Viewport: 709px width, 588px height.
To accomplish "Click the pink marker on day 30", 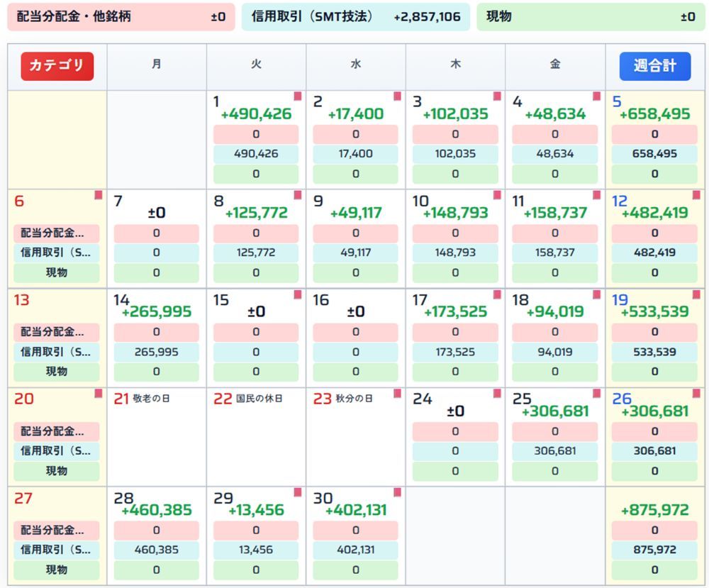I will (x=398, y=492).
